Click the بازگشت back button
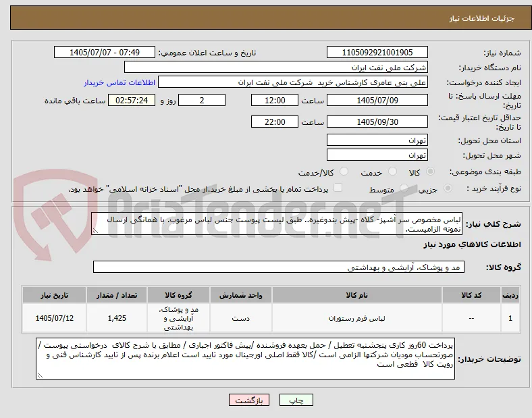This screenshot has width=532, height=418. click(x=249, y=400)
